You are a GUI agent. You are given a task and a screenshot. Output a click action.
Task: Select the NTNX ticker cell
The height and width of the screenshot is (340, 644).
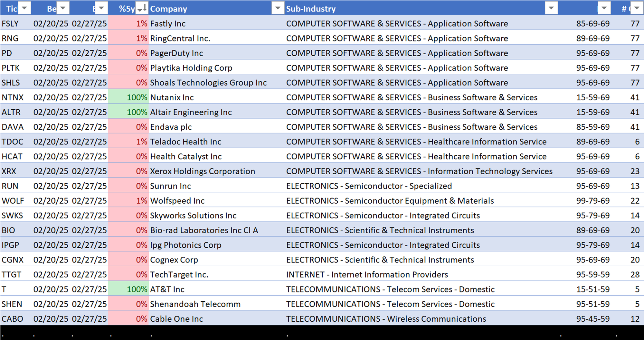(16, 97)
